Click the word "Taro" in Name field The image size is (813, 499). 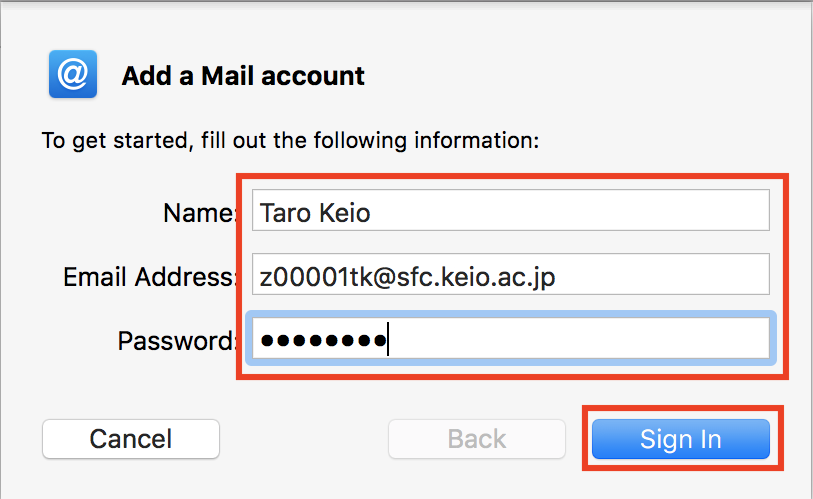pyautogui.click(x=283, y=212)
